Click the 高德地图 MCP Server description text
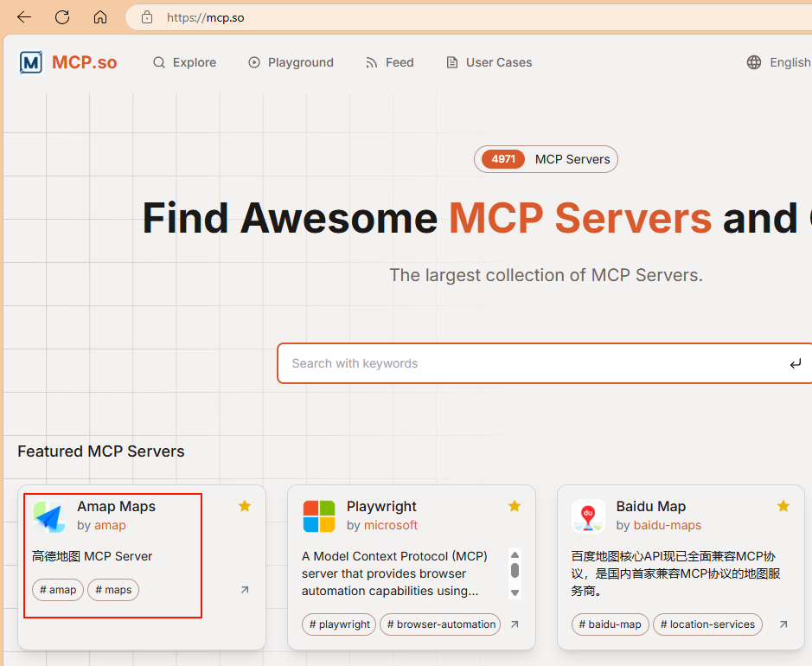This screenshot has width=812, height=666. coord(93,556)
